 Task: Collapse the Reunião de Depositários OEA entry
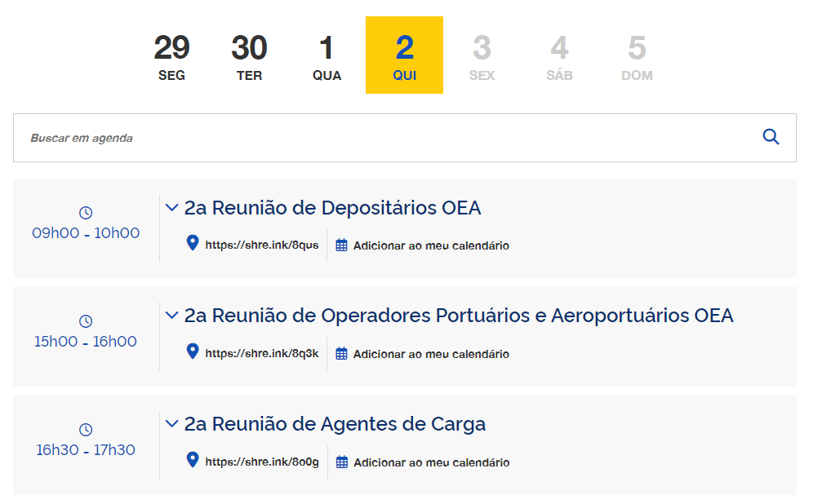point(171,207)
